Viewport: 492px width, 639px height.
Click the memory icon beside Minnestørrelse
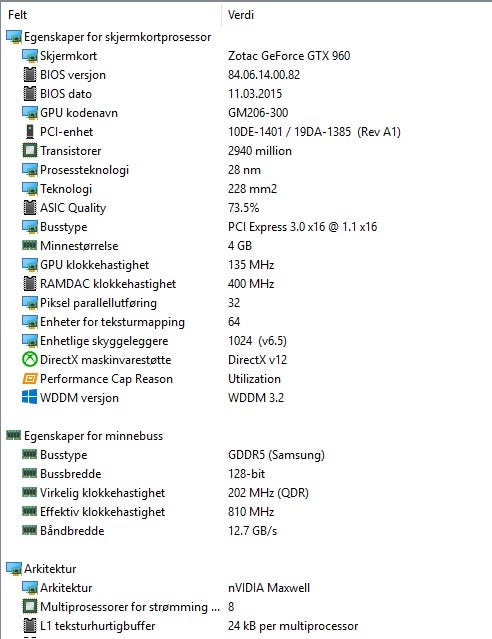tap(29, 245)
